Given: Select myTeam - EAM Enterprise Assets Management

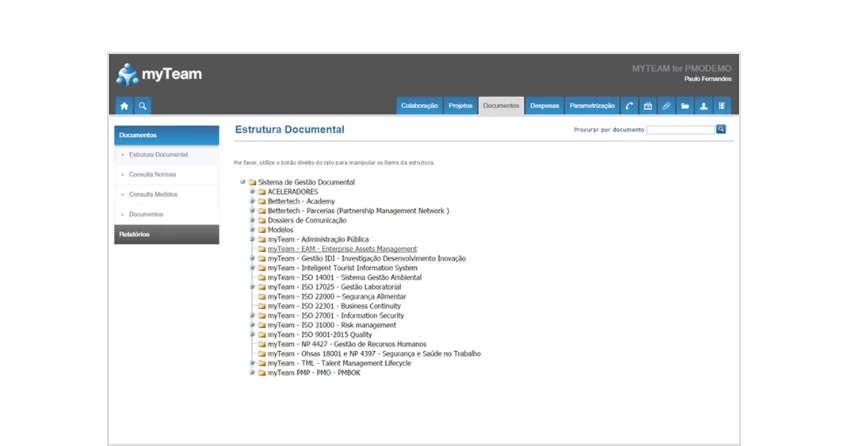Looking at the screenshot, I should point(342,249).
